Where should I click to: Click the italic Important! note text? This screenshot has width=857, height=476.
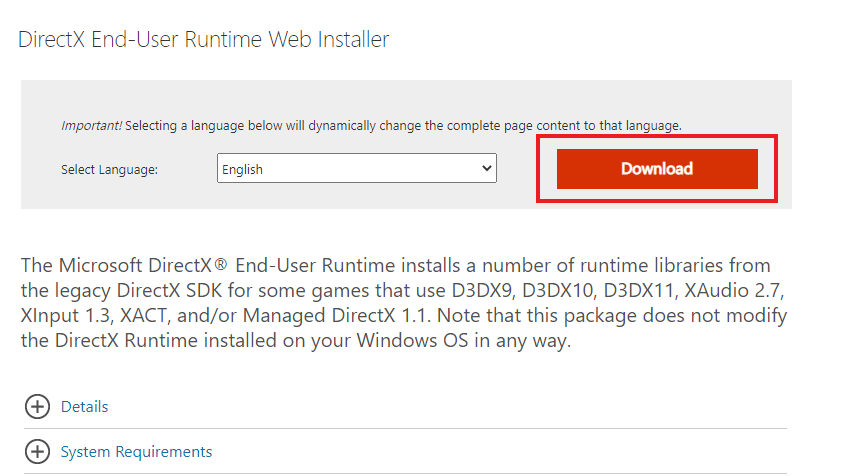(x=92, y=126)
